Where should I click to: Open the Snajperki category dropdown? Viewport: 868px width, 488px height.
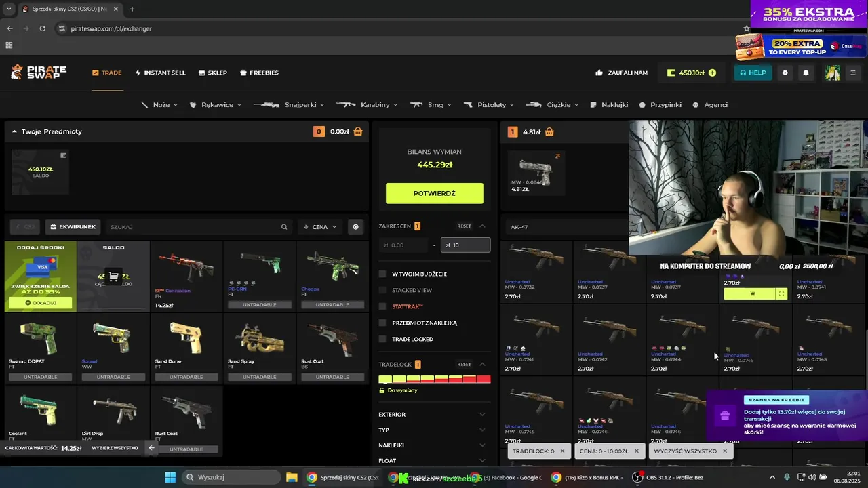[289, 105]
